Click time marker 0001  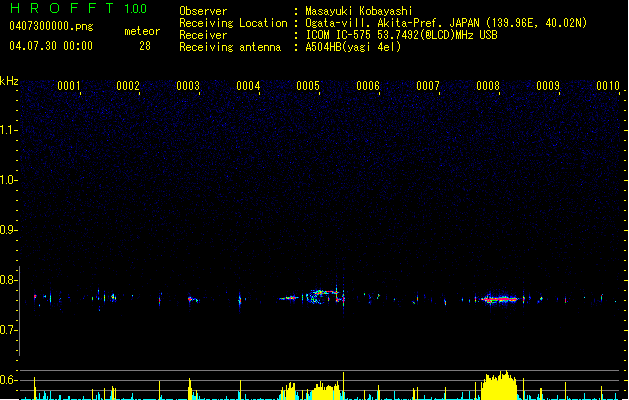(x=69, y=86)
